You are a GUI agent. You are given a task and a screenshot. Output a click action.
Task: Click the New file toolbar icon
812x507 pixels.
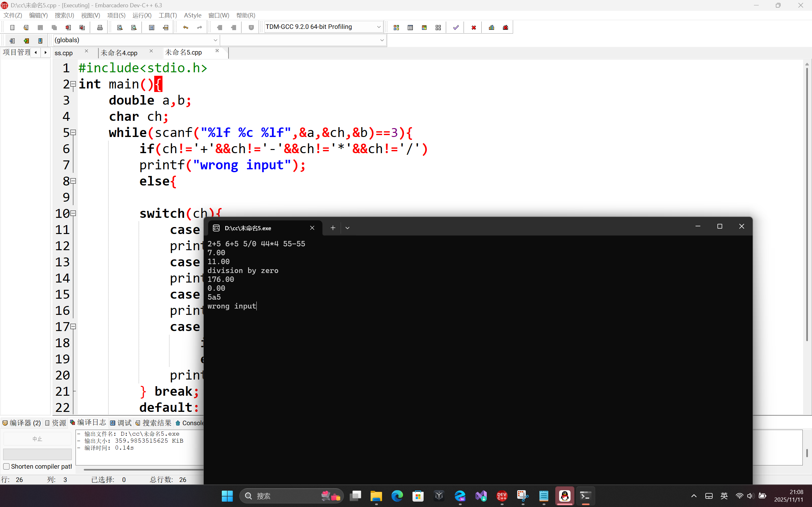tap(12, 28)
